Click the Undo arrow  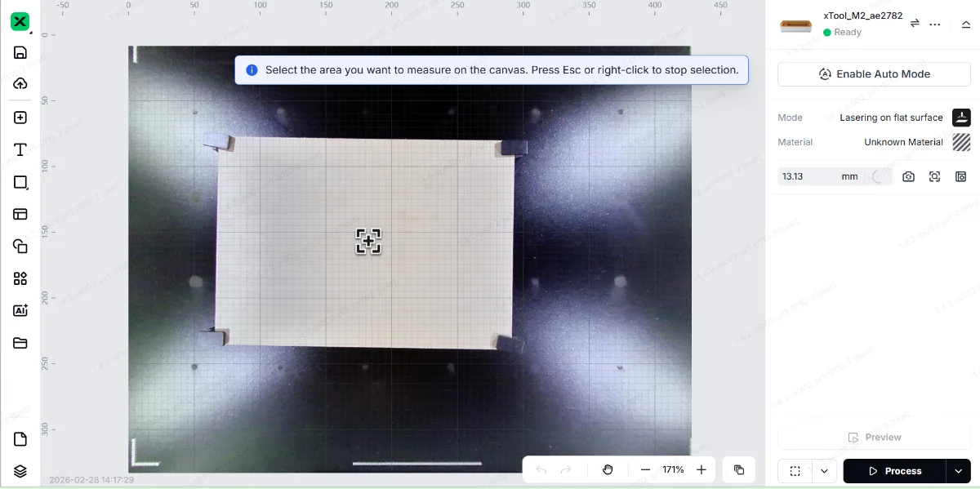[x=541, y=469]
